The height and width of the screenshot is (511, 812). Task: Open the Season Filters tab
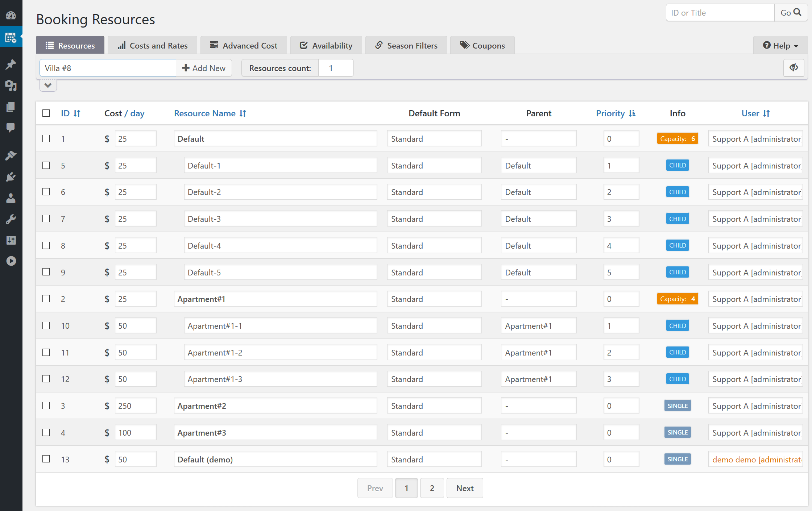(x=406, y=45)
